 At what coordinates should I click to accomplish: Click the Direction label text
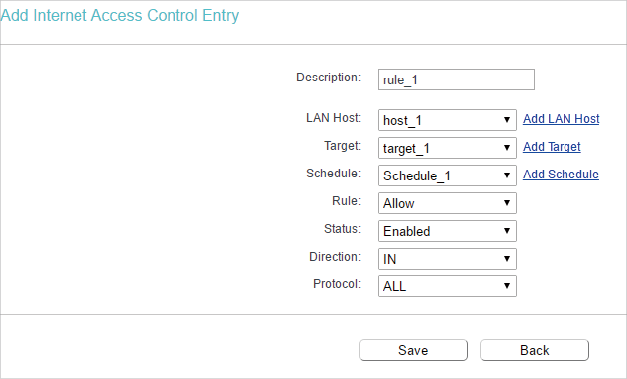(x=335, y=257)
